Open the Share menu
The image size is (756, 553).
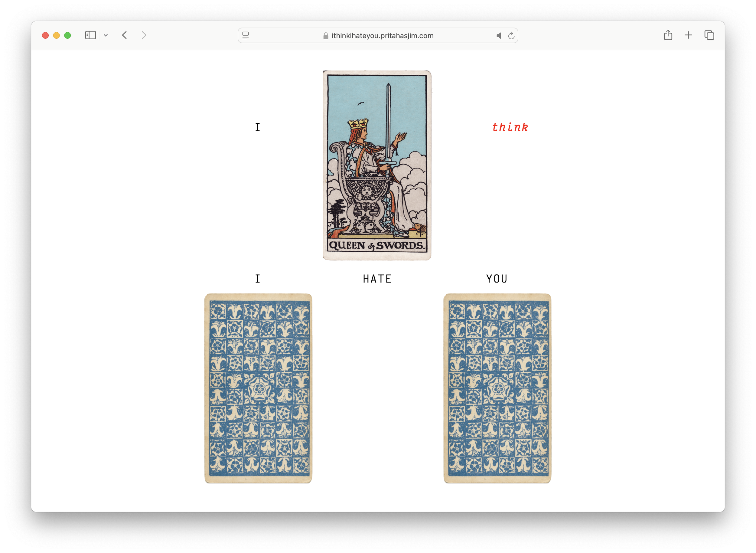point(668,35)
